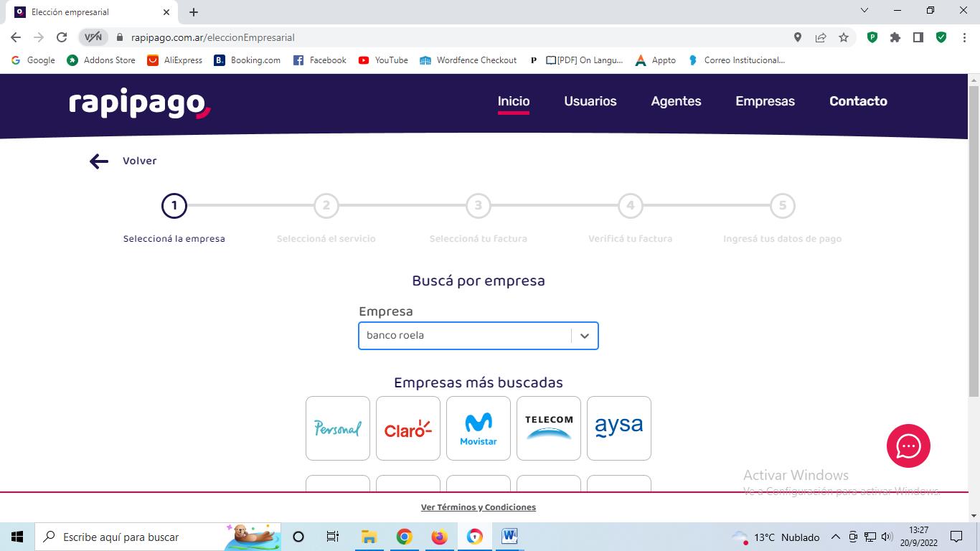Pick the Movistar company tile

pos(479,428)
